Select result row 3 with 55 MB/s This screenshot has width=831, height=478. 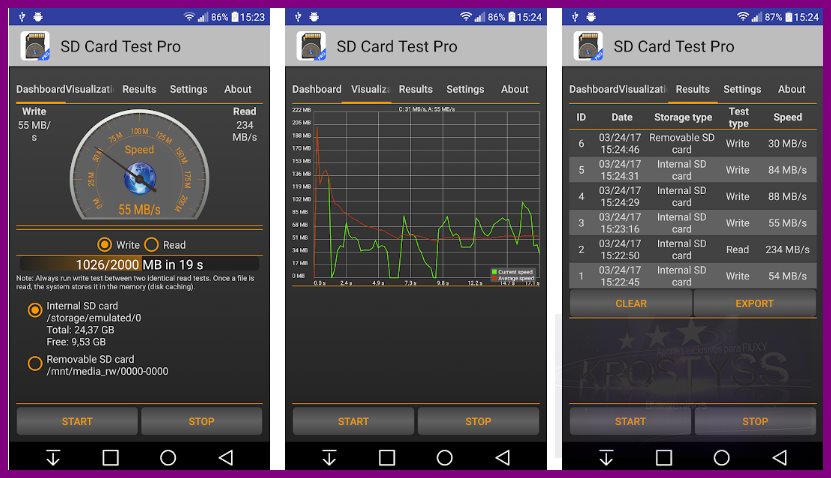(693, 223)
